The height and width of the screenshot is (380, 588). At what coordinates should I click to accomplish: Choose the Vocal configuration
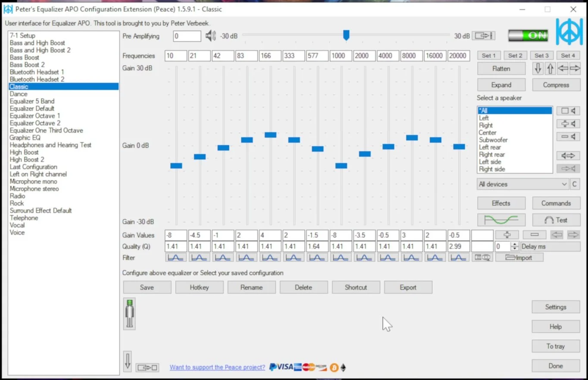(17, 225)
